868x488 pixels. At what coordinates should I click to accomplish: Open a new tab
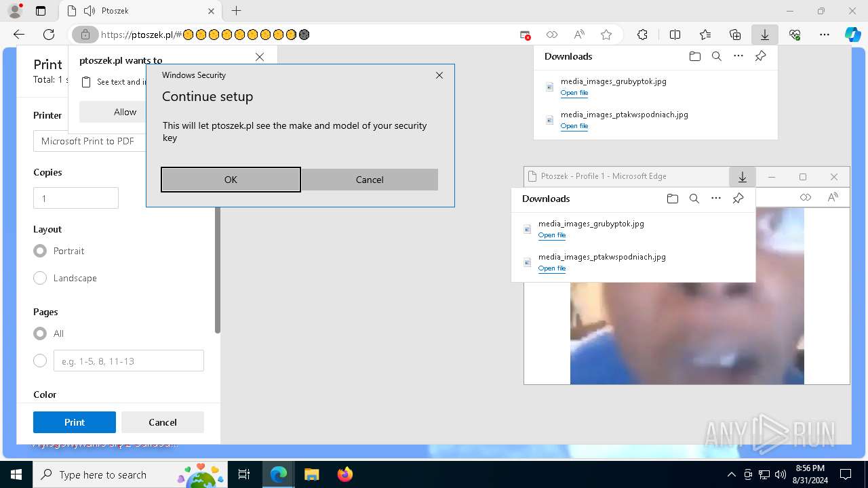pyautogui.click(x=236, y=11)
